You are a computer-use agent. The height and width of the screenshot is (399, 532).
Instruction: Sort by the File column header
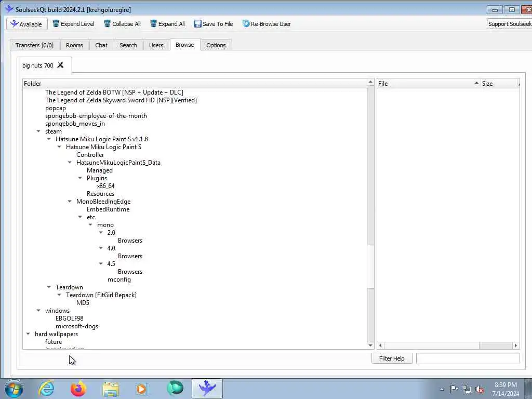pos(429,84)
